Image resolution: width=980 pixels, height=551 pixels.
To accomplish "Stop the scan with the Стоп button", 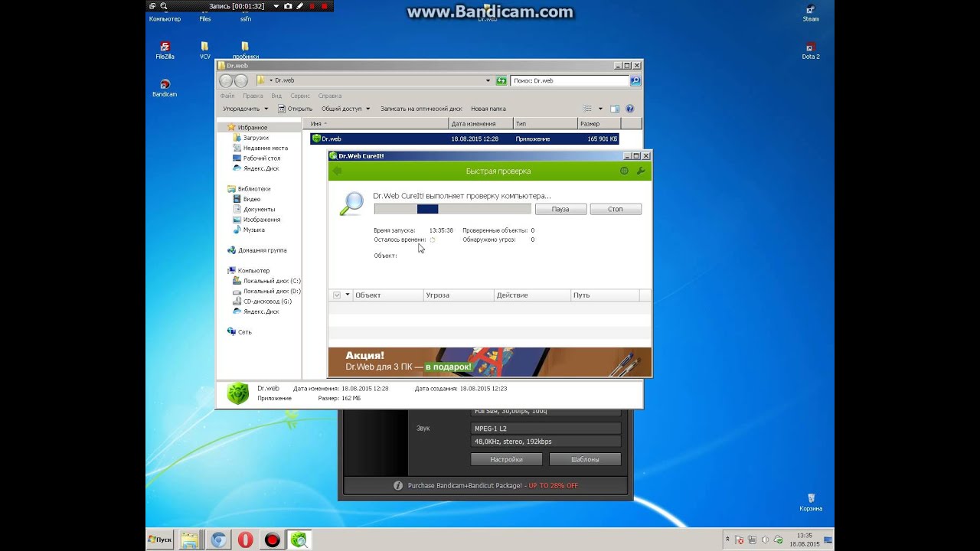I will tap(616, 209).
